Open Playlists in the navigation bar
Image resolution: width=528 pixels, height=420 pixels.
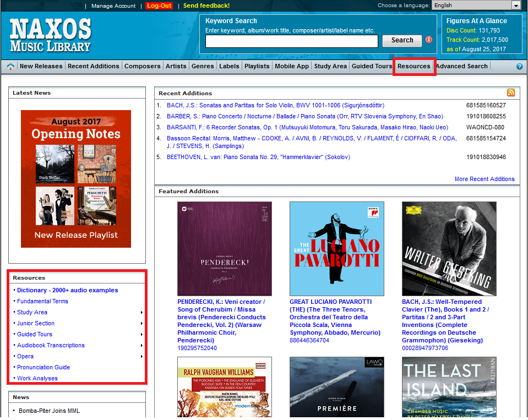point(257,66)
